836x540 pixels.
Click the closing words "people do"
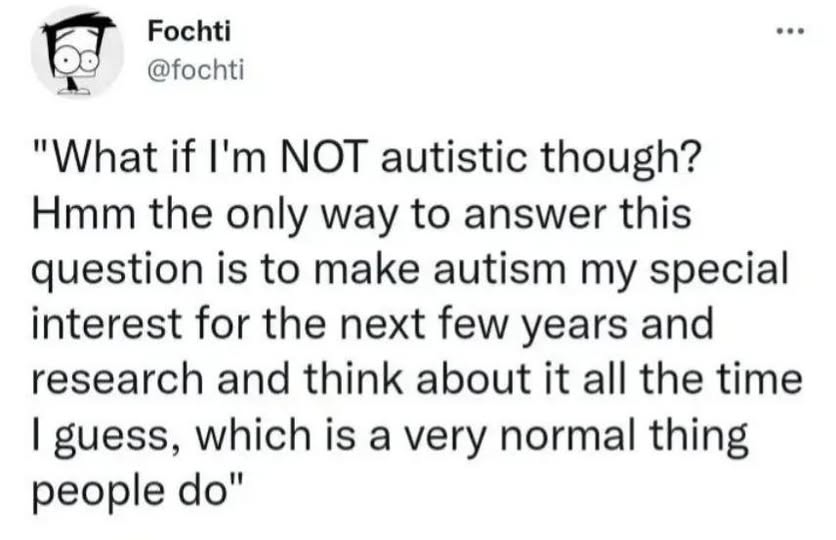[x=138, y=491]
